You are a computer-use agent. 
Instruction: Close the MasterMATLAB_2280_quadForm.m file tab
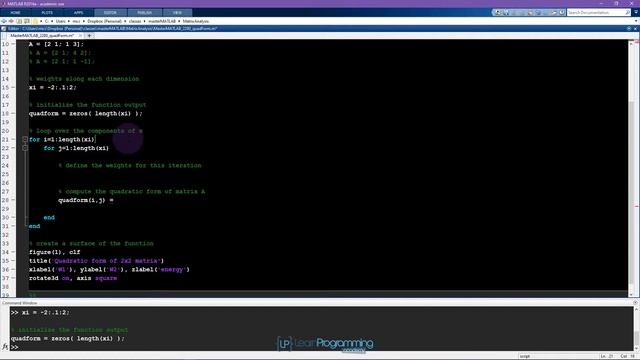(80, 36)
